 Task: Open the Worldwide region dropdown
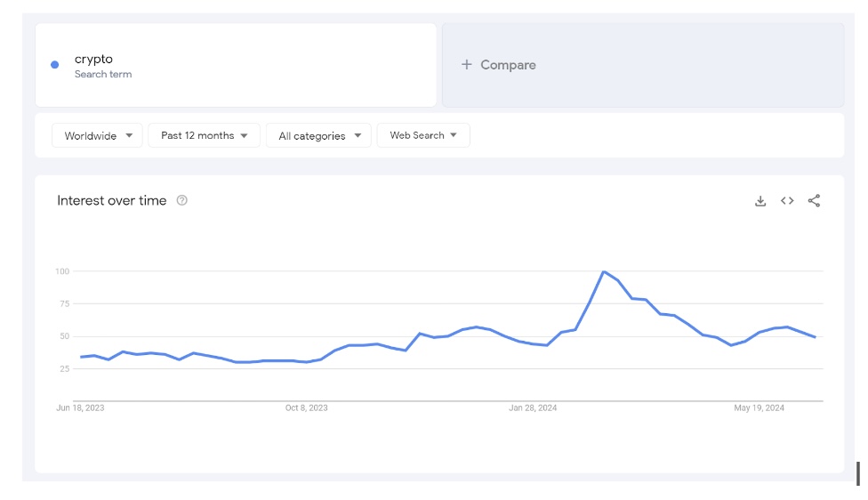97,135
